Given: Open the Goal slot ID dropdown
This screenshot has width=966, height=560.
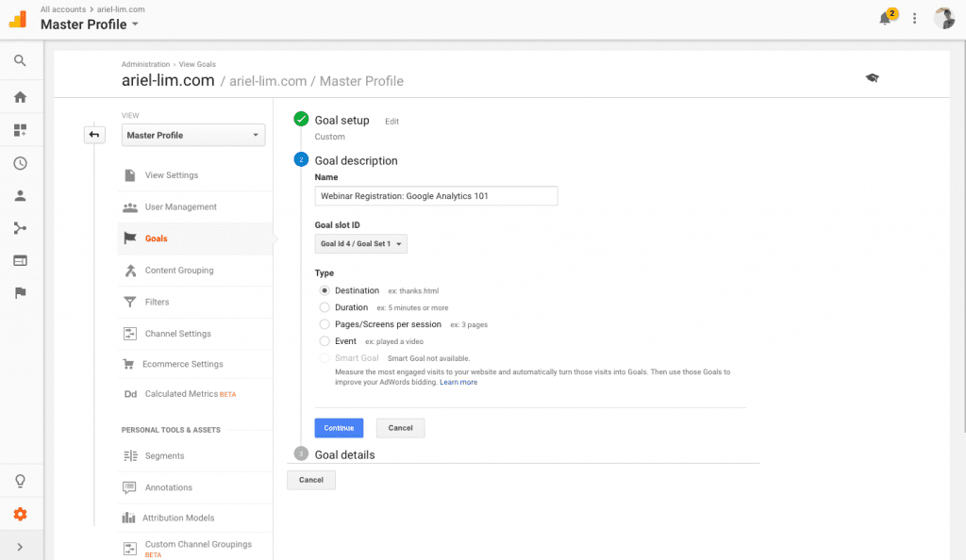Looking at the screenshot, I should click(361, 243).
